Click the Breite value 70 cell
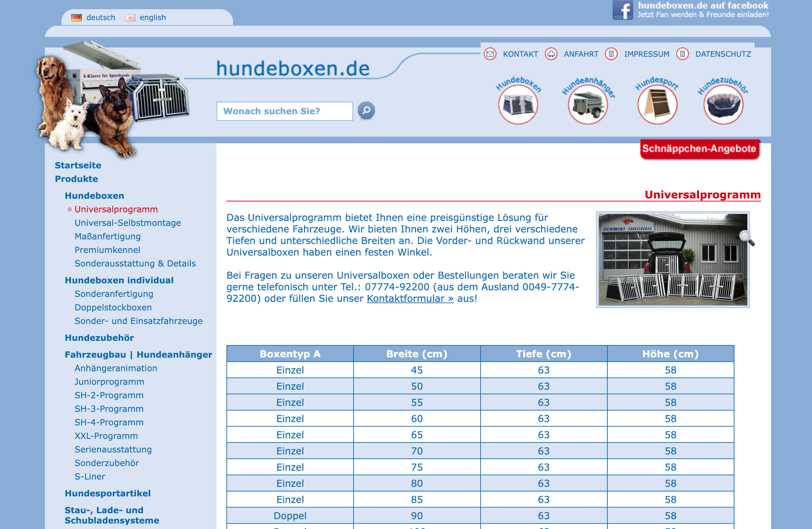This screenshot has height=529, width=812. click(x=417, y=451)
